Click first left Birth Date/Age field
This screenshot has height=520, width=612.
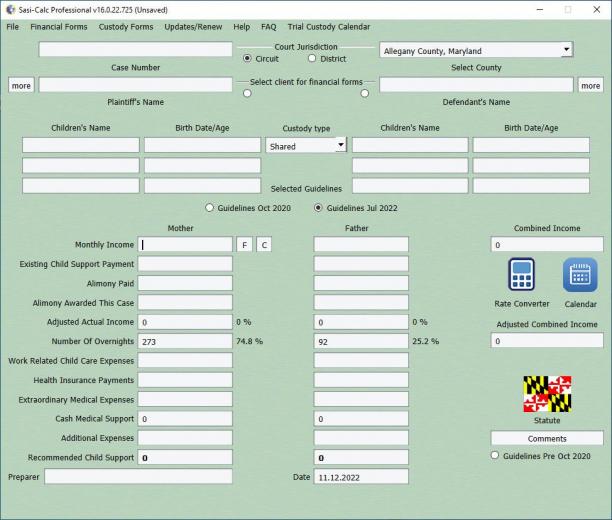coord(202,145)
